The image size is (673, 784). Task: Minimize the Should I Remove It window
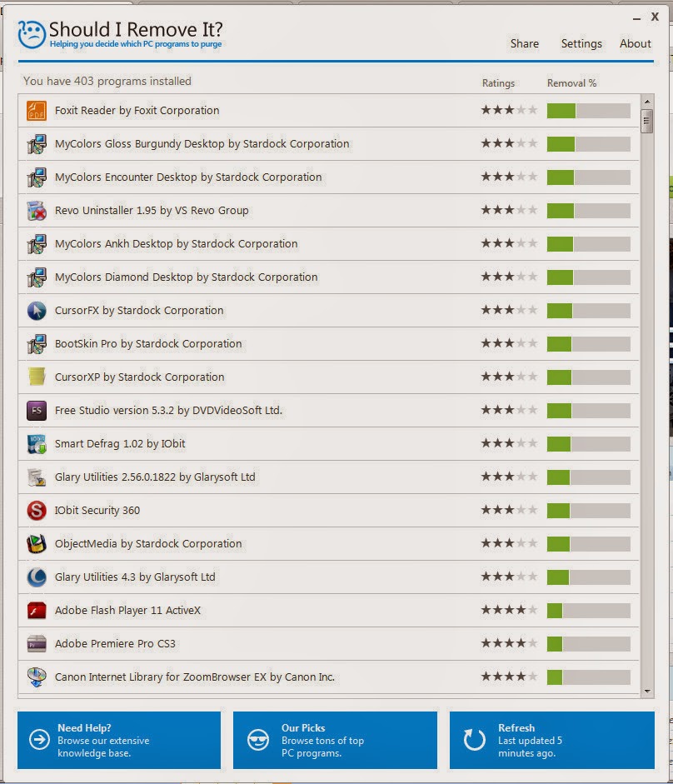coord(636,18)
